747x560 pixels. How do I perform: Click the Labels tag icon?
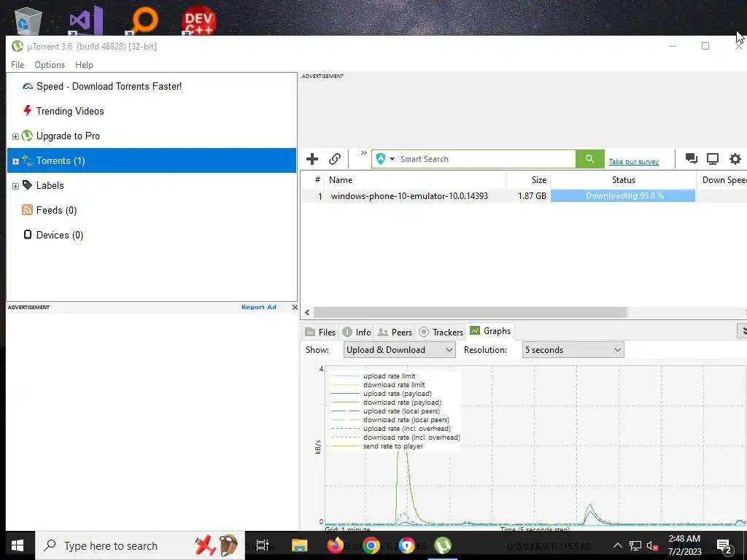[28, 184]
